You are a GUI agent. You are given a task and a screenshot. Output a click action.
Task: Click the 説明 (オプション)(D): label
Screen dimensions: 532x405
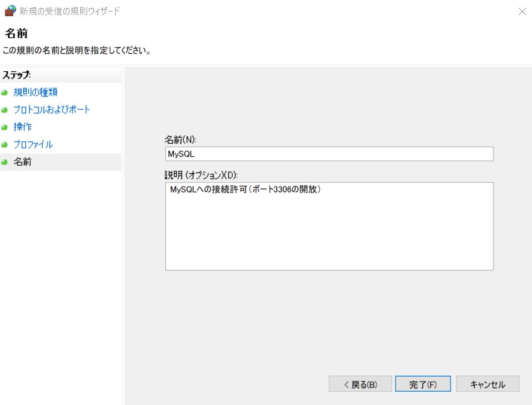coord(201,175)
